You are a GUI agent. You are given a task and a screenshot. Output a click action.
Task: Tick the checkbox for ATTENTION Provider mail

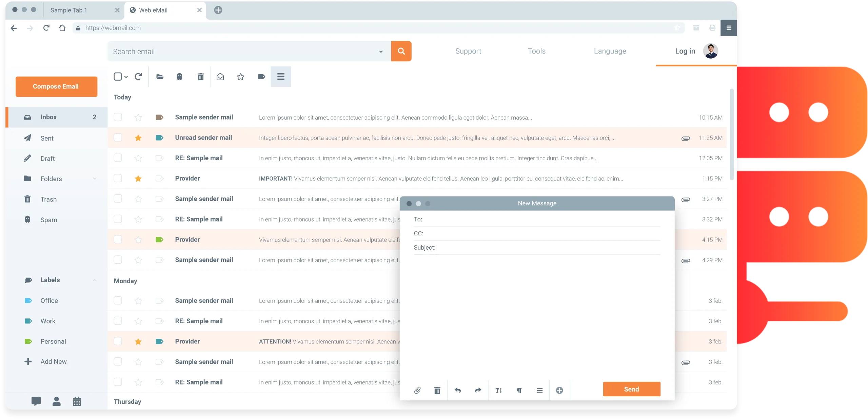118,341
